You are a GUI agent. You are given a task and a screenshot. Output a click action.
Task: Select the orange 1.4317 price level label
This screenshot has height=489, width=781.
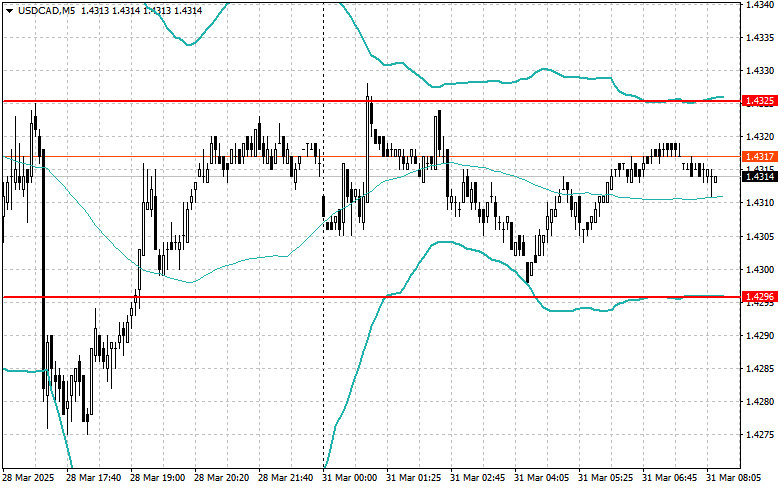point(759,157)
